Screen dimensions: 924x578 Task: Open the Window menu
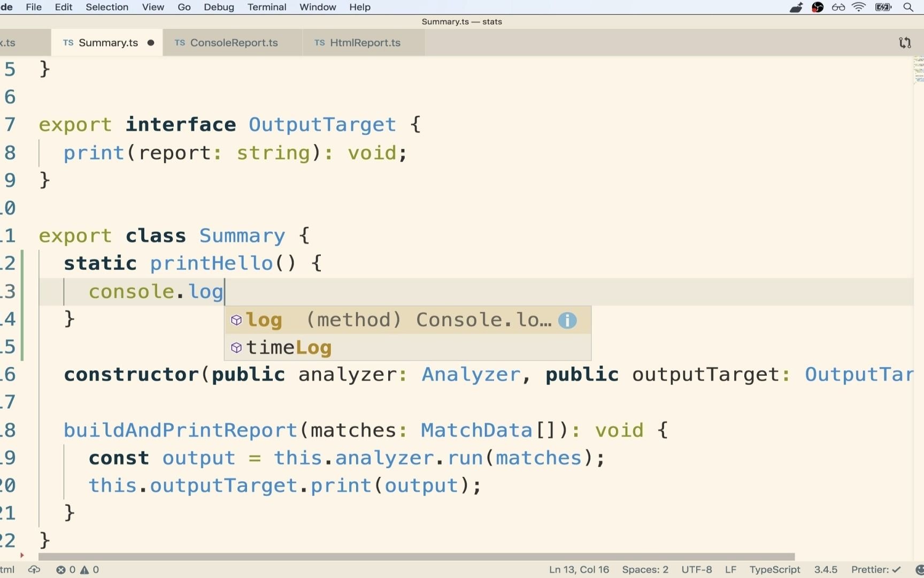[318, 7]
